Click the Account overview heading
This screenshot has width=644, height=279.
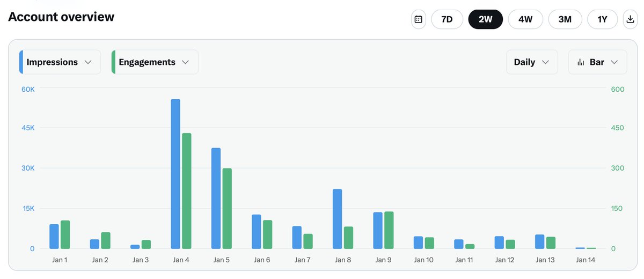pos(61,17)
